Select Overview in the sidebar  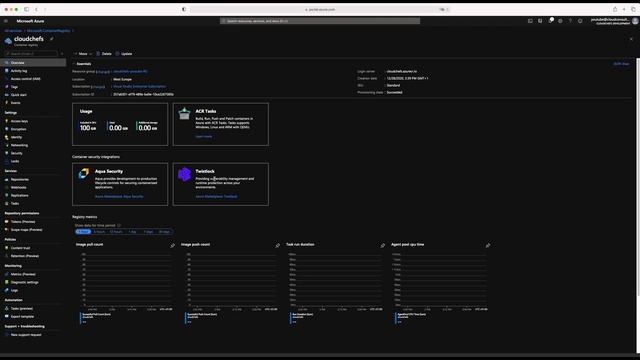(x=33, y=63)
